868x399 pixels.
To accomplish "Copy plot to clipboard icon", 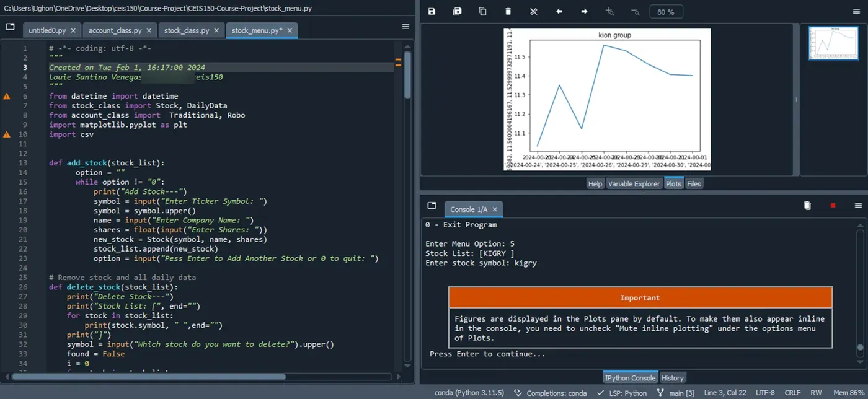I will click(x=482, y=12).
